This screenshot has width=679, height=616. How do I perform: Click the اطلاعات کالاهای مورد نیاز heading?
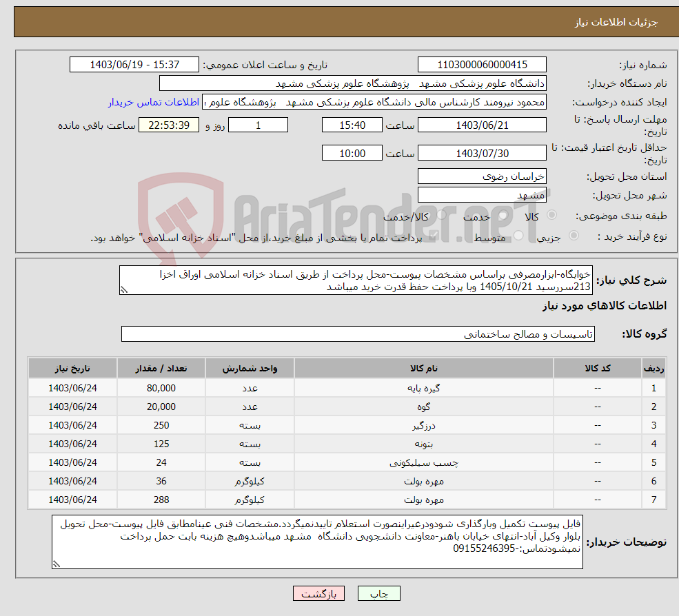[605, 306]
